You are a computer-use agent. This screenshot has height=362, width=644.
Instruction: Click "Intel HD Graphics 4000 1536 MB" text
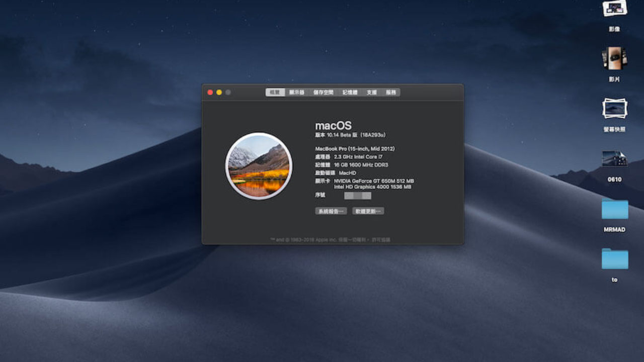[x=373, y=187]
